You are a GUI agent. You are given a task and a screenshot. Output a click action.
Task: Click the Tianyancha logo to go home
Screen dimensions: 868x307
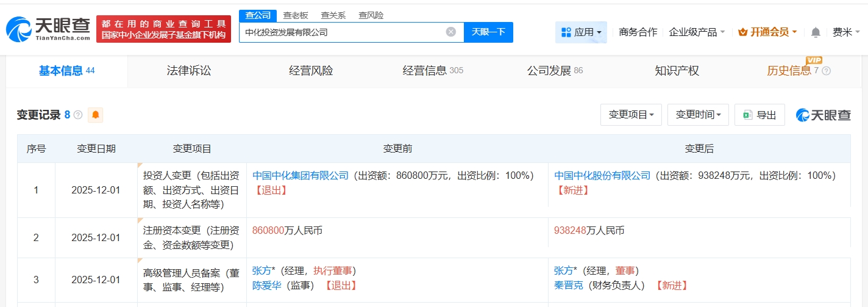tap(48, 29)
